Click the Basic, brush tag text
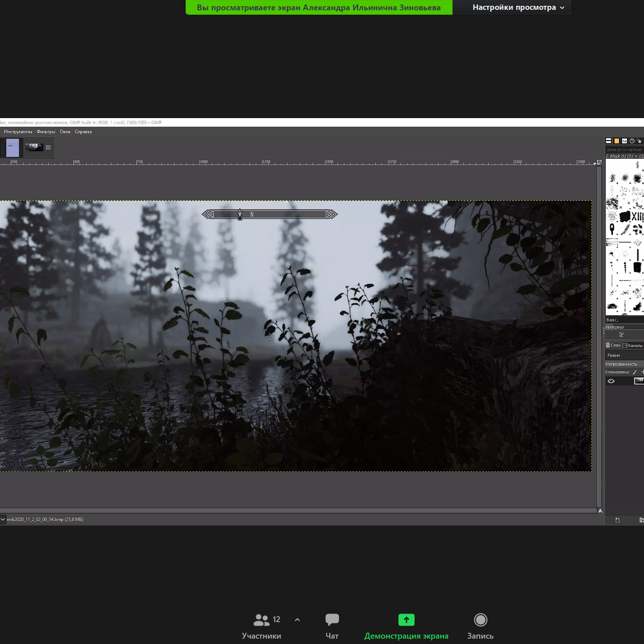Viewport: 644px width, 644px height. [612, 320]
